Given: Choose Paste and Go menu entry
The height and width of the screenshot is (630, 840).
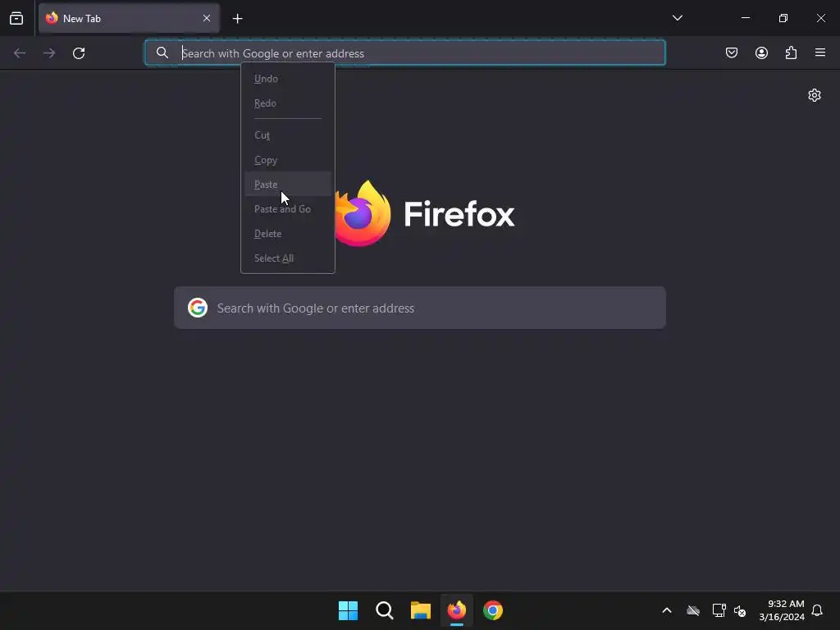Looking at the screenshot, I should pyautogui.click(x=288, y=209).
